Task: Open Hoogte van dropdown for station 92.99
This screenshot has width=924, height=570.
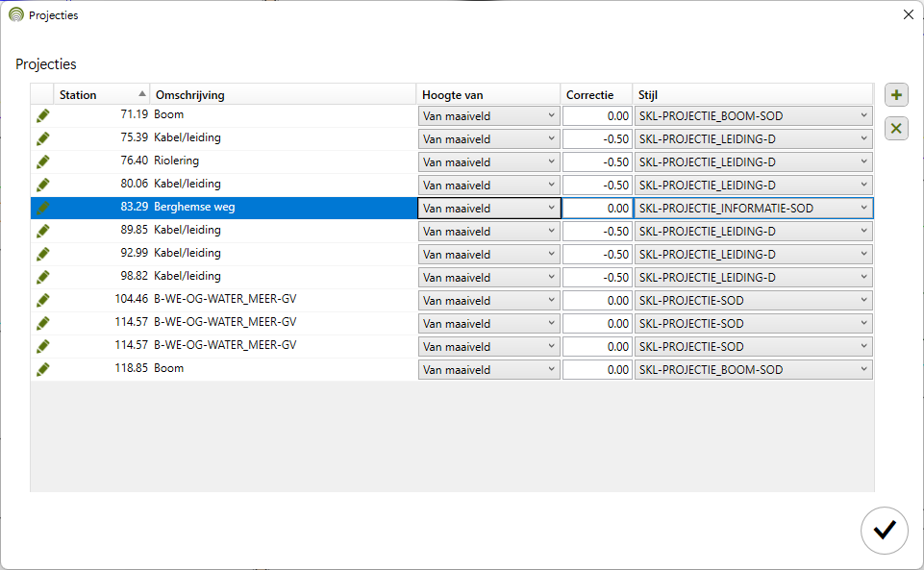Action: [x=489, y=255]
